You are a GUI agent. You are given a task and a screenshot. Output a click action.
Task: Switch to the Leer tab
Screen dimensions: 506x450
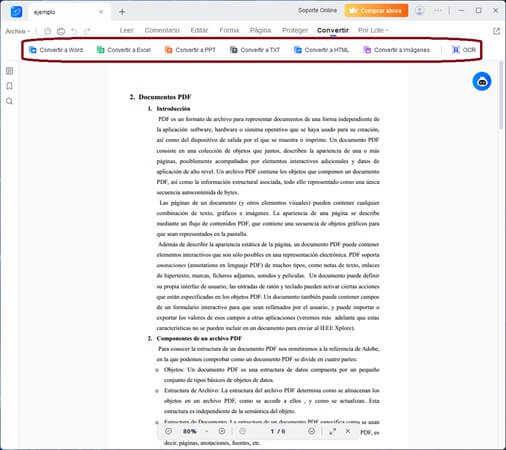126,30
